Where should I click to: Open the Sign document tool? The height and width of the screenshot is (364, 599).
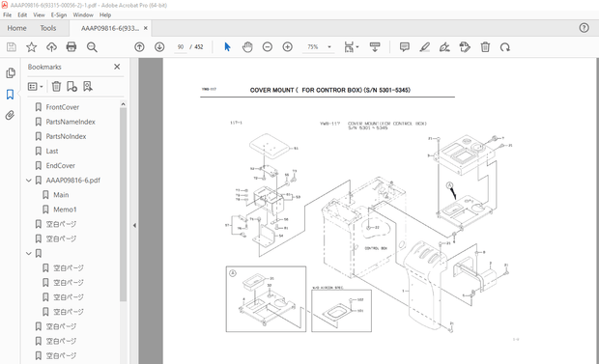(x=444, y=47)
